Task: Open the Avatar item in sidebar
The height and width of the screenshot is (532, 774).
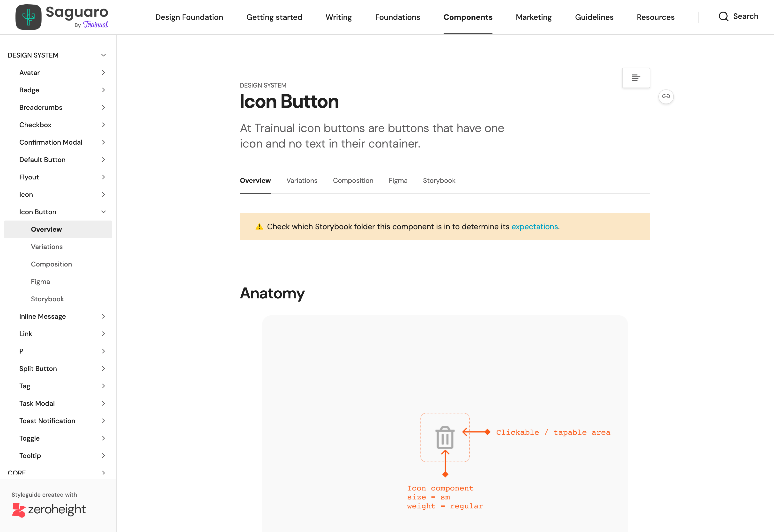Action: 29,73
